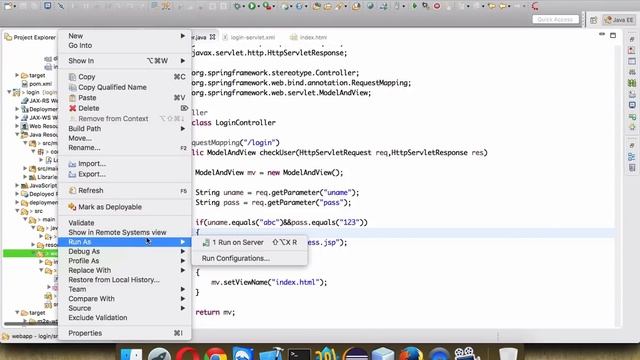Open Trash in the Dock
Viewport: 640px width, 360px height.
508,354
